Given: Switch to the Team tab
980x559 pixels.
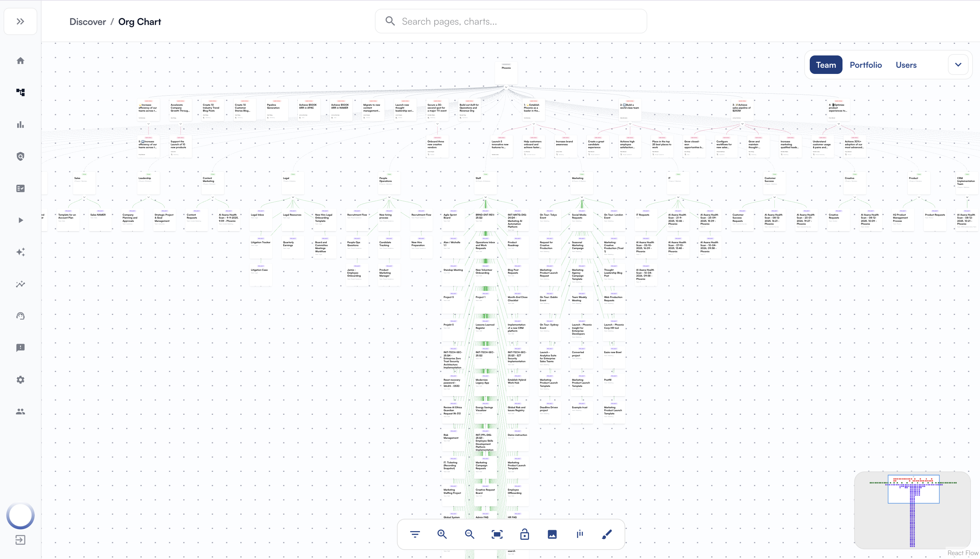Looking at the screenshot, I should [826, 65].
